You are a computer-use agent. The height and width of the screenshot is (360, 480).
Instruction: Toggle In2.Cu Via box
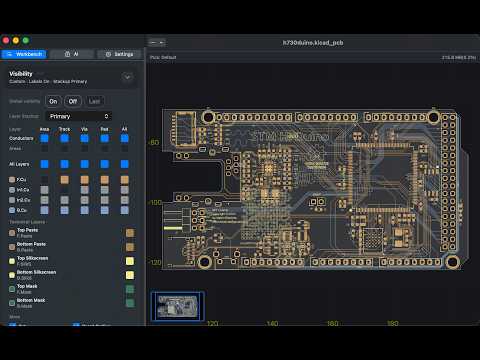click(85, 200)
